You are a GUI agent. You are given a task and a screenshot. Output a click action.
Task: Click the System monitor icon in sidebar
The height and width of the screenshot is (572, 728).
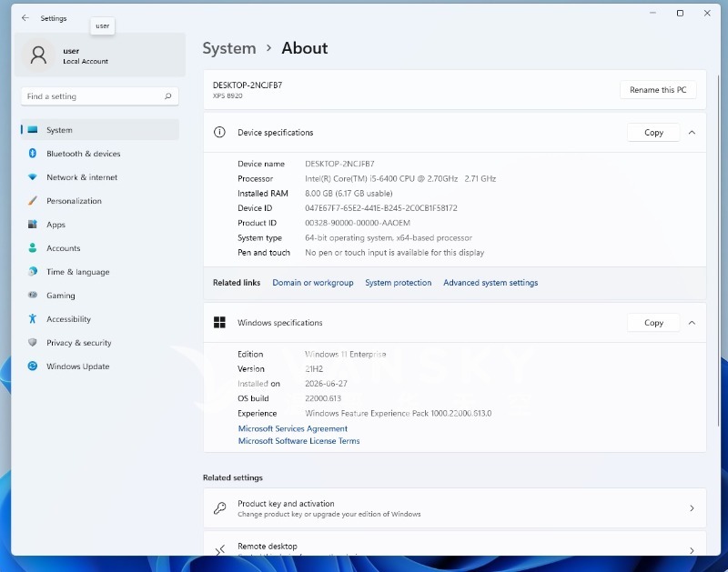click(x=33, y=130)
